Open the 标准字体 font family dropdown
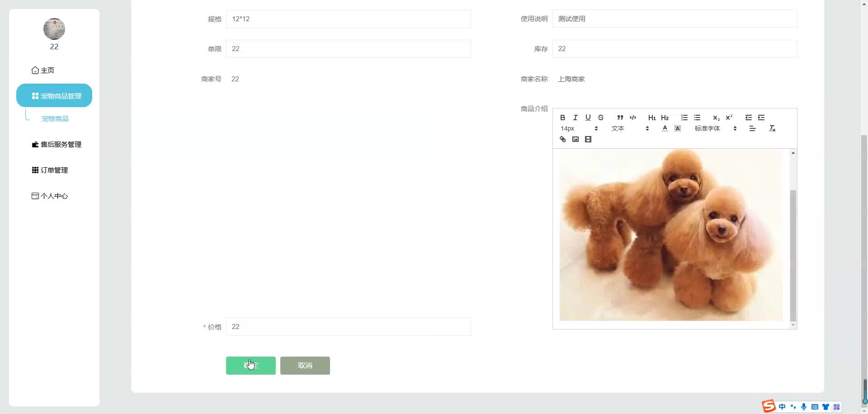 708,128
